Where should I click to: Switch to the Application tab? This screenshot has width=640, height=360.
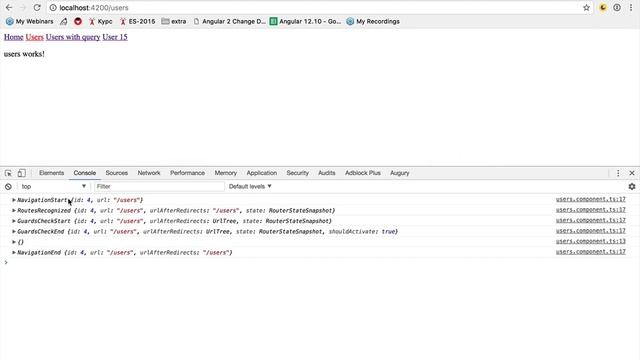(262, 173)
